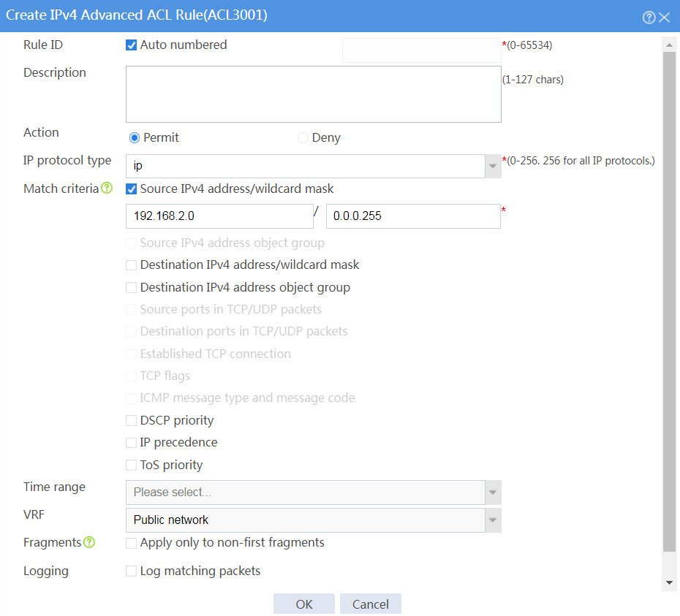Image resolution: width=680 pixels, height=616 pixels.
Task: Click the Fragments help icon
Action: tap(89, 542)
